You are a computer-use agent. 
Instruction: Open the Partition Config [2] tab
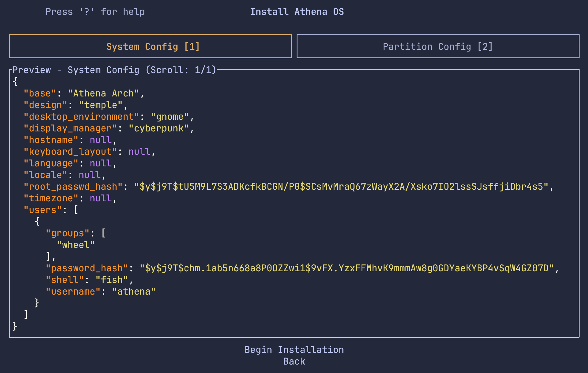[x=438, y=47]
